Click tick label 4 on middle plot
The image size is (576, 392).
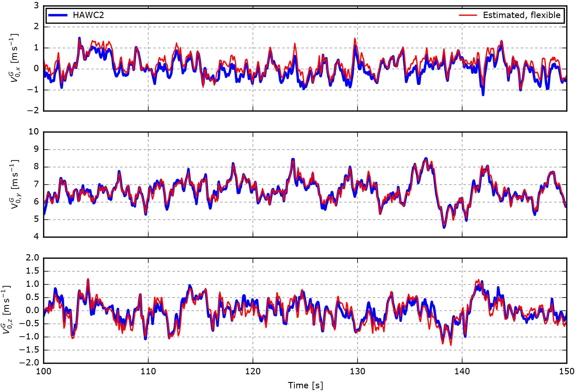(x=36, y=236)
